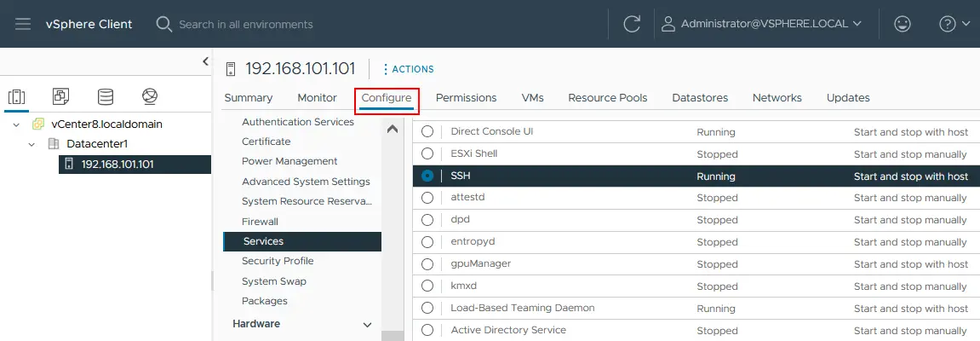Select host 192.168.101.101 in inventory tree
The height and width of the screenshot is (341, 980).
click(135, 165)
